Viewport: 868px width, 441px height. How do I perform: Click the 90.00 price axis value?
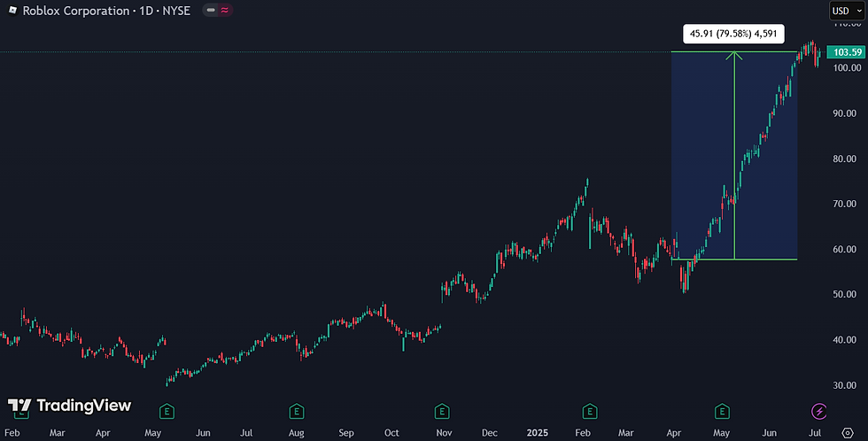(x=845, y=112)
